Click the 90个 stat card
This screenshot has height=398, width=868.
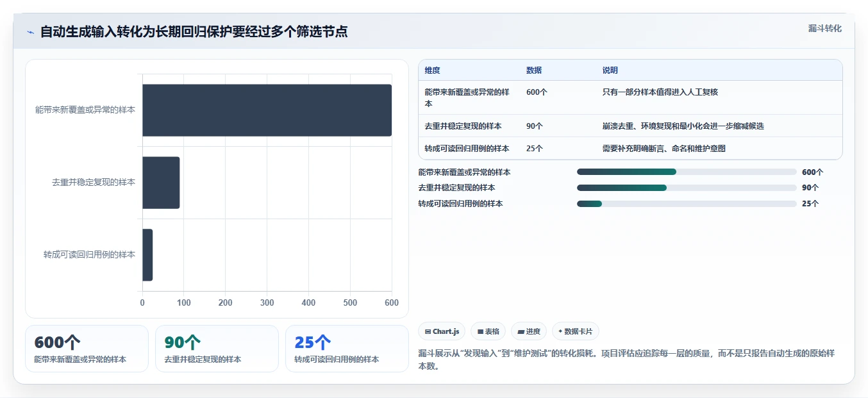tap(217, 349)
